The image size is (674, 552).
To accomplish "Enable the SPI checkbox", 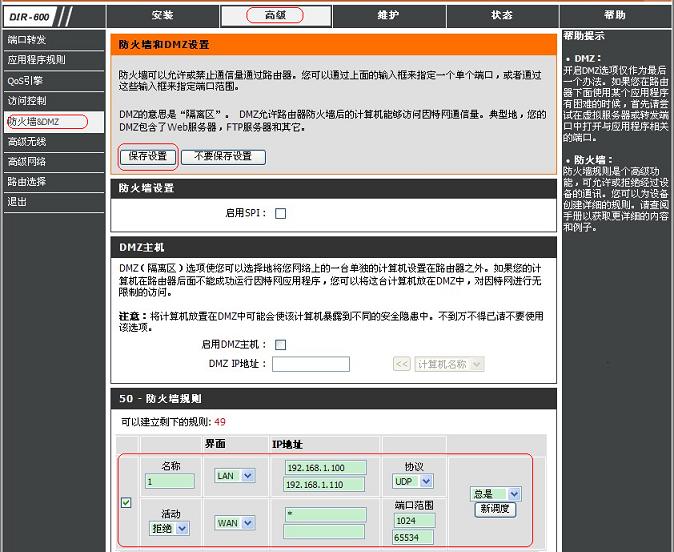I will (281, 213).
